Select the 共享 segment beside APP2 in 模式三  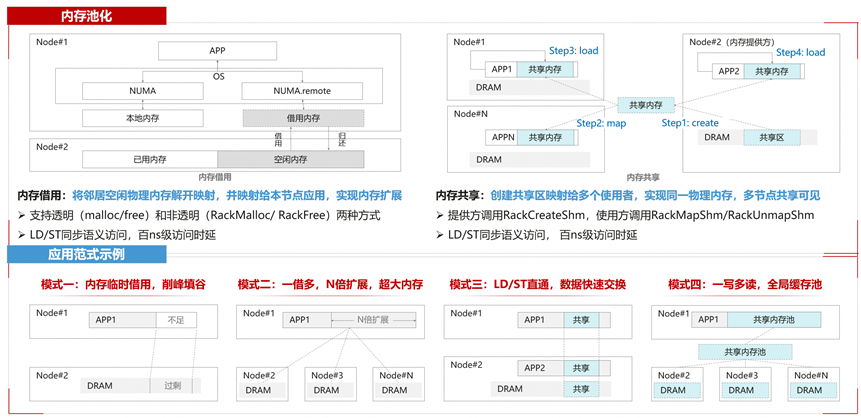(581, 368)
